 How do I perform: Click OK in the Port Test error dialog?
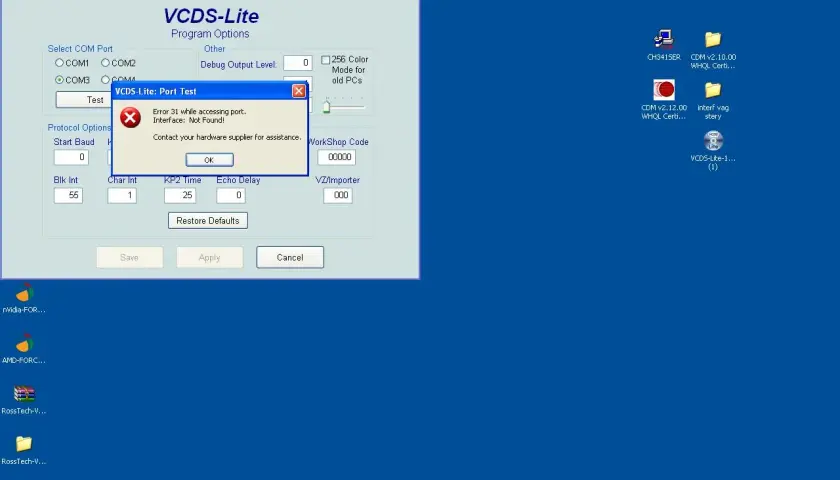click(209, 160)
